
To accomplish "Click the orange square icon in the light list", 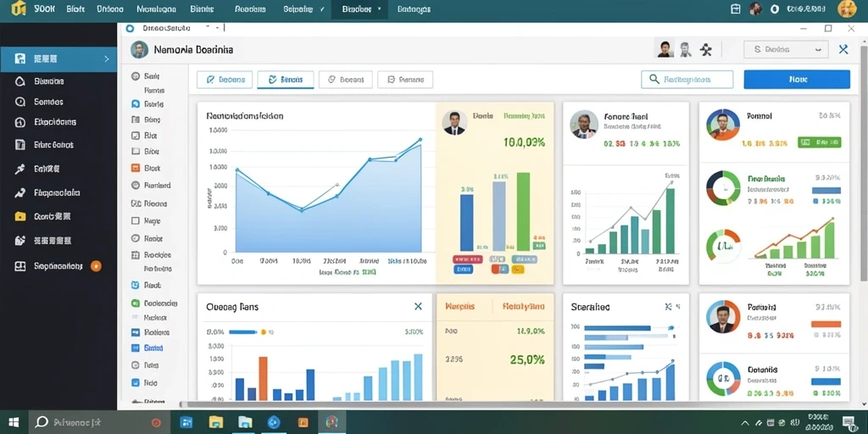I will point(135,168).
